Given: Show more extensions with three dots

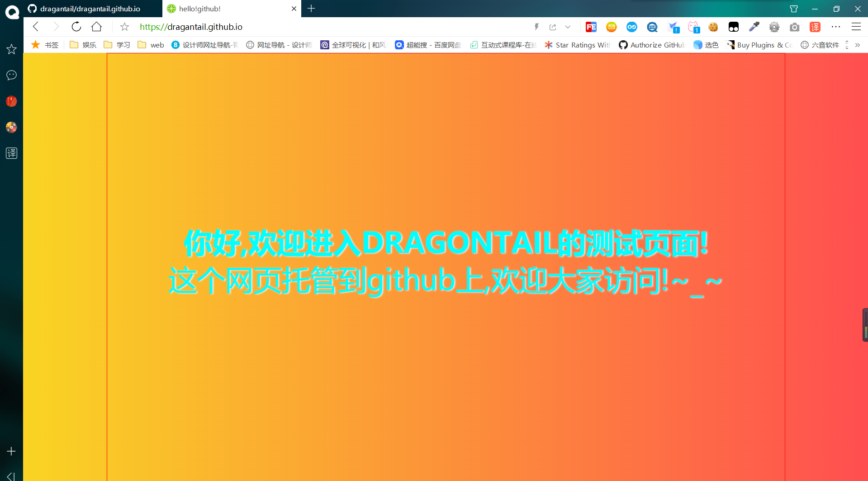Looking at the screenshot, I should point(836,27).
